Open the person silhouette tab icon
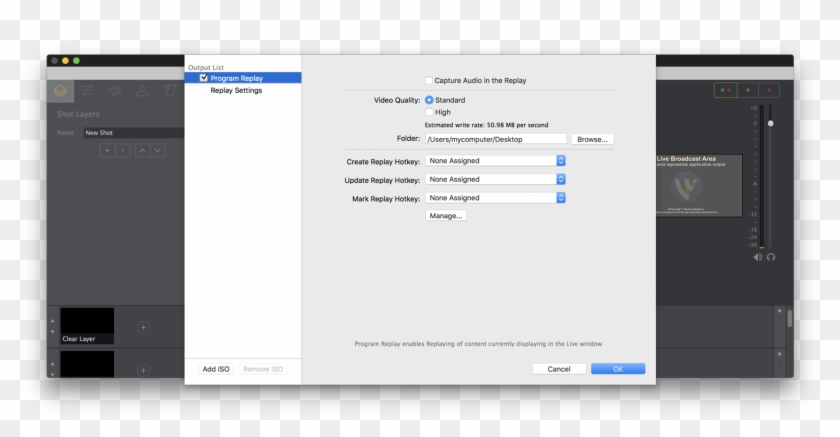Image resolution: width=840 pixels, height=437 pixels. click(142, 91)
